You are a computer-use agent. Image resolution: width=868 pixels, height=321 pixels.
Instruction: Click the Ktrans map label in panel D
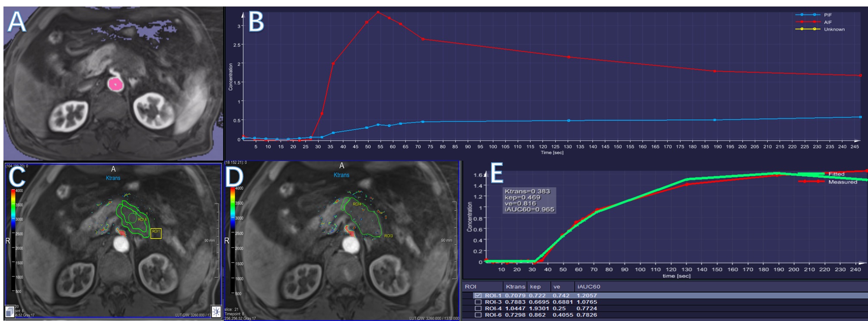pos(341,175)
